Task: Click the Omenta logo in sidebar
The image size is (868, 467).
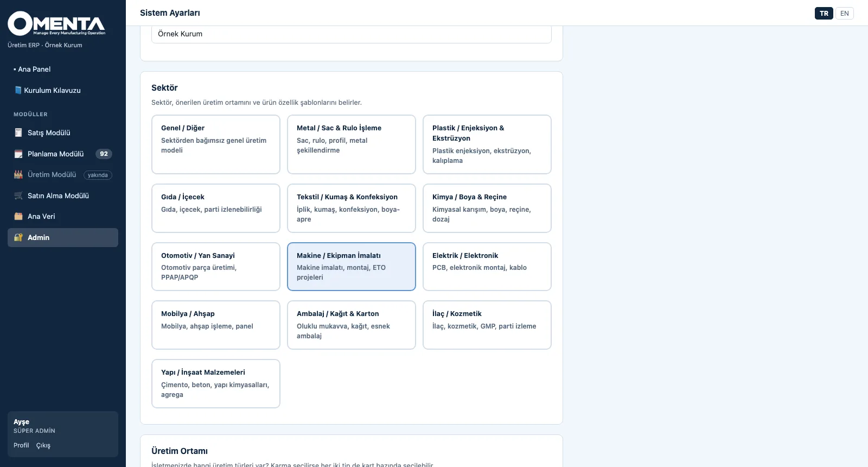Action: 56,23
